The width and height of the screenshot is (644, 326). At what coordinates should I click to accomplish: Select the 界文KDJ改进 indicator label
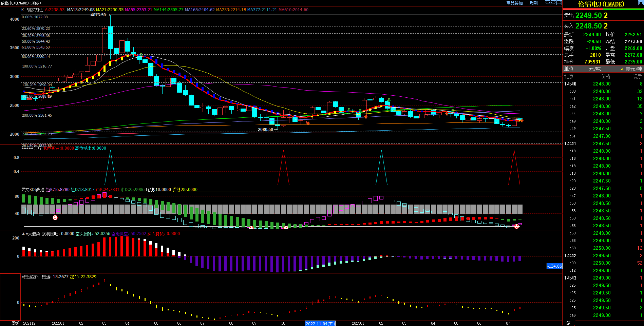click(x=33, y=190)
